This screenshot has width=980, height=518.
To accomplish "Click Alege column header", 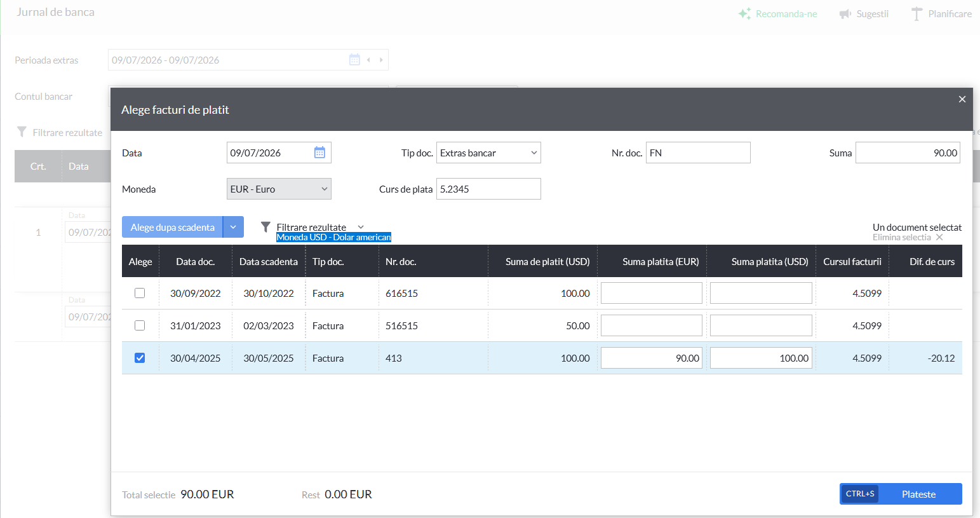I will click(140, 261).
